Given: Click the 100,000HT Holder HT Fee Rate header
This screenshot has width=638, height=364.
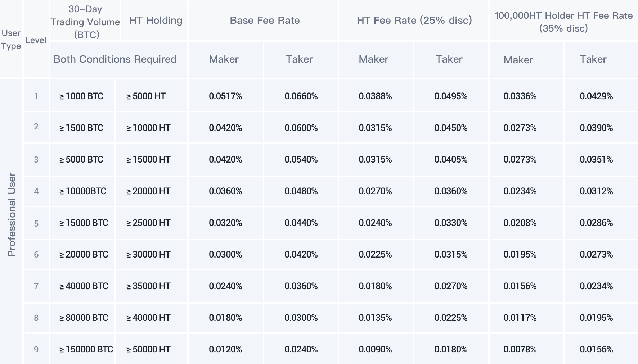Looking at the screenshot, I should [x=563, y=22].
